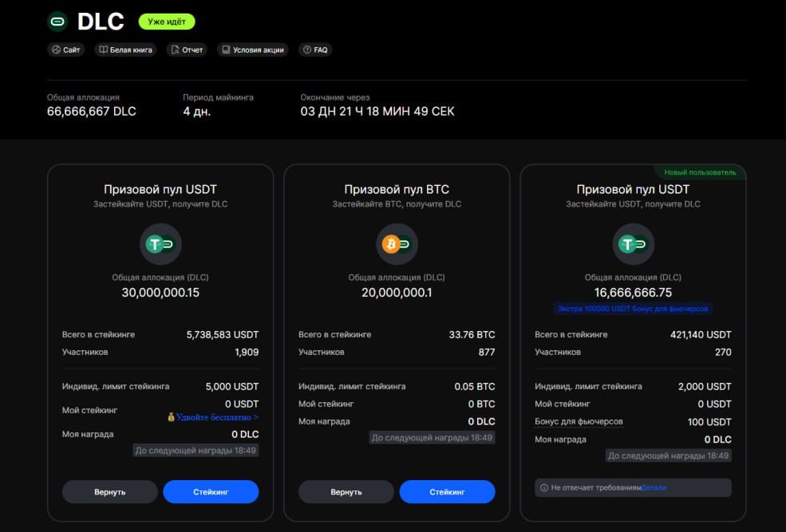
Task: Click the BTC/DLC pair icon in BTC pool
Action: point(397,244)
